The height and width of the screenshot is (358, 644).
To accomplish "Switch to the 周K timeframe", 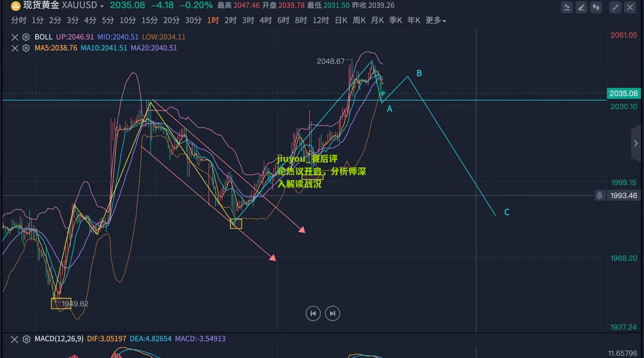I will pos(359,21).
